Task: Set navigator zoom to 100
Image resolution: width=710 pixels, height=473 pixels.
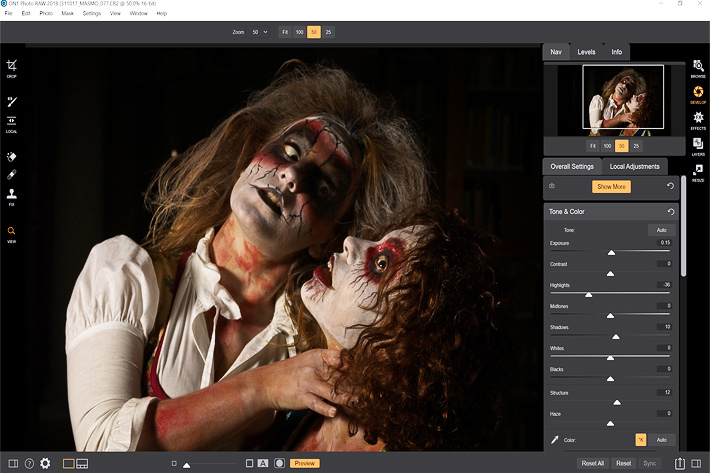Action: [x=607, y=146]
